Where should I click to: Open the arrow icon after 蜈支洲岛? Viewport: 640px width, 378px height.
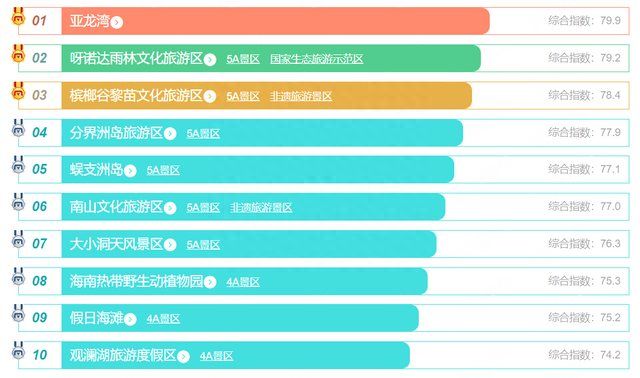[x=130, y=171]
